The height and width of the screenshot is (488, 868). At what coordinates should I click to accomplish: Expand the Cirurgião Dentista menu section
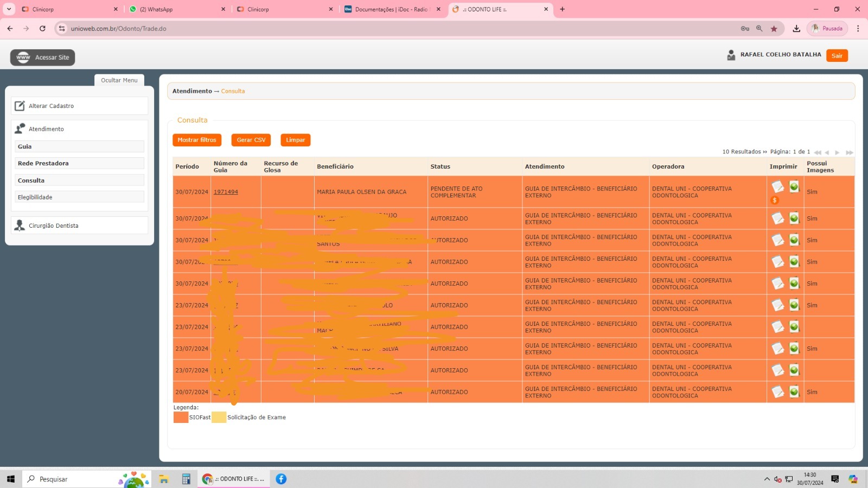tap(53, 226)
